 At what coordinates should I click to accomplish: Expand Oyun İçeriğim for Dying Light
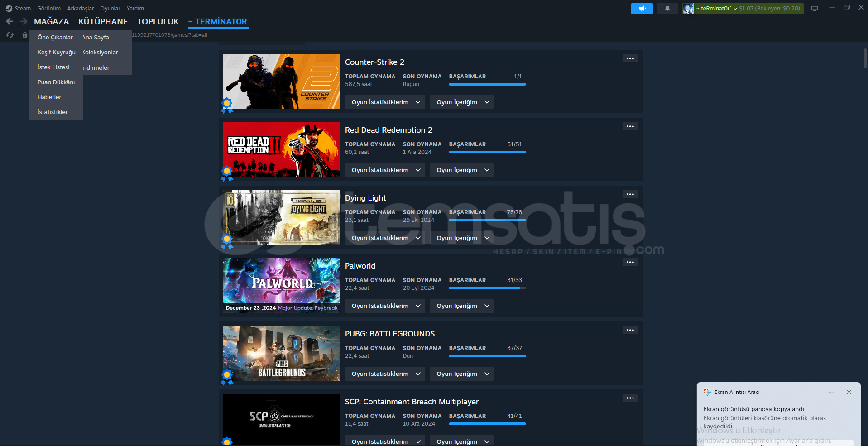[x=462, y=238]
